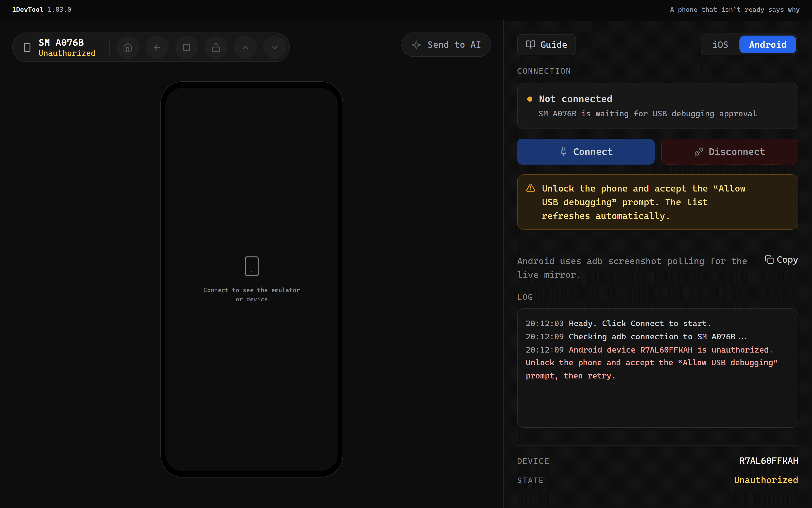Screen dimensions: 812x508
Task: Select the Android tab
Action: pyautogui.click(x=768, y=45)
